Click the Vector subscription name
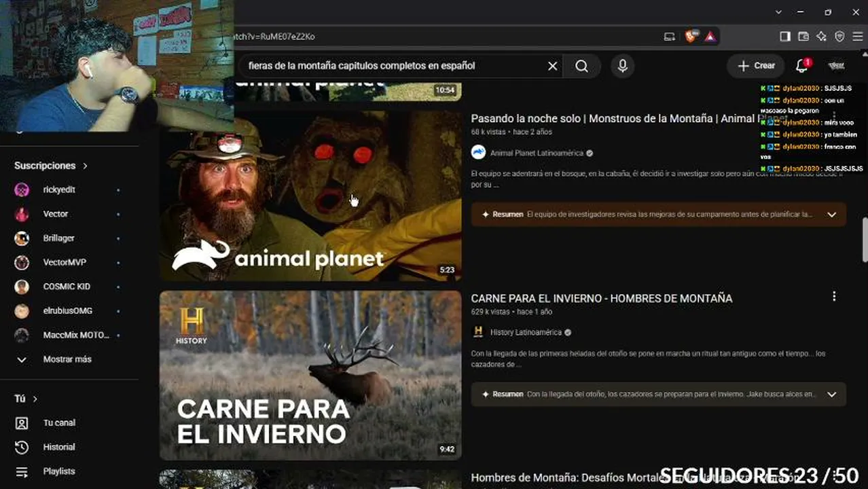868x489 pixels. pyautogui.click(x=56, y=214)
